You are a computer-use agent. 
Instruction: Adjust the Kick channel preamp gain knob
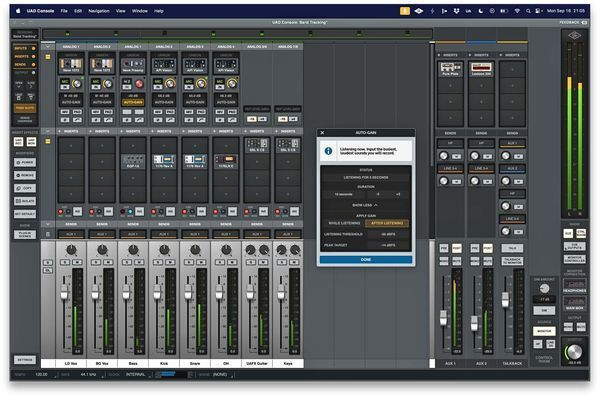coord(170,83)
